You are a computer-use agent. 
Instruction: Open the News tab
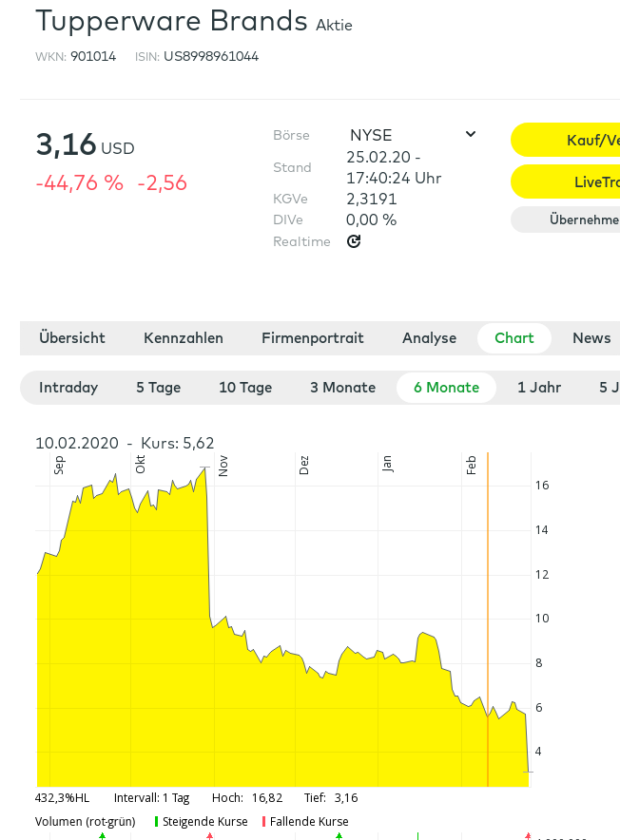click(x=591, y=338)
